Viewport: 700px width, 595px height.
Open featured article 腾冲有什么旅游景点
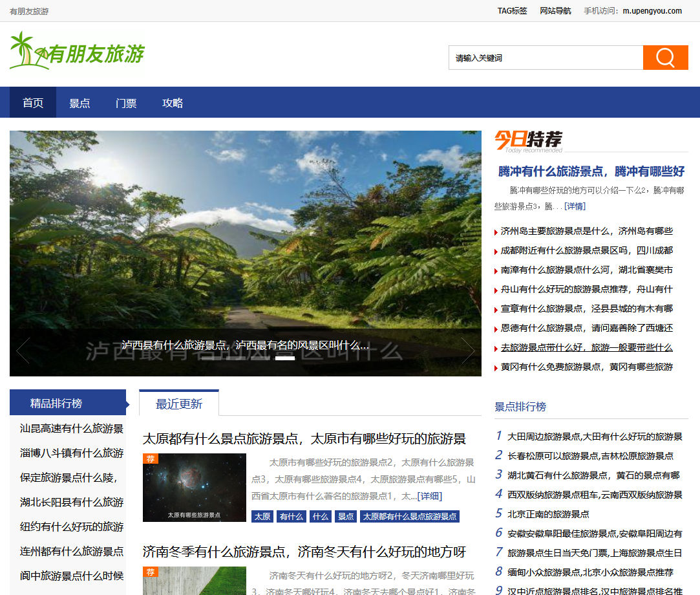point(591,171)
